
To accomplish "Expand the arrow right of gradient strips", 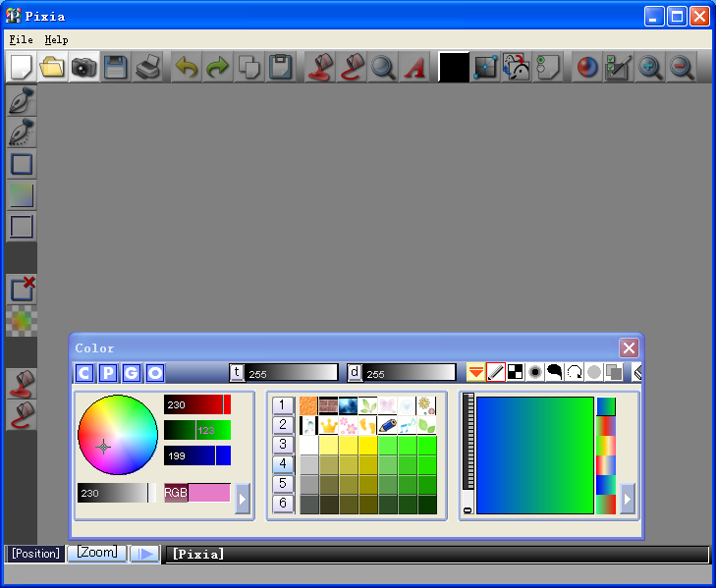I will tap(628, 499).
